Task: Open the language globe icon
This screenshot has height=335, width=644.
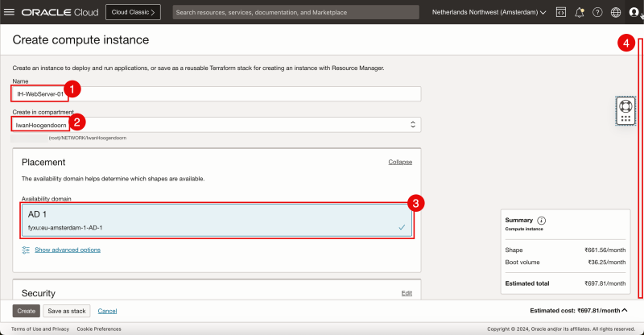Action: (x=616, y=12)
